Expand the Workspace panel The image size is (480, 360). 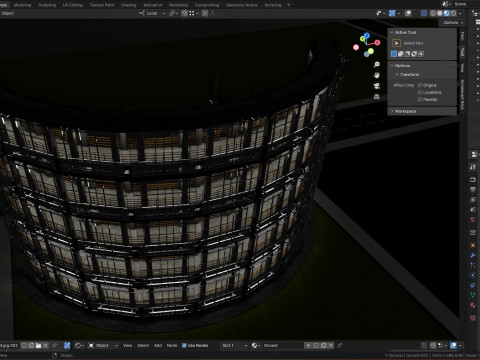(392, 111)
